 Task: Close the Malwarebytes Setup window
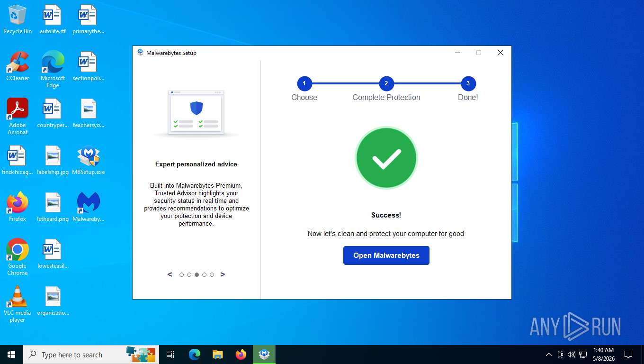[x=500, y=53]
